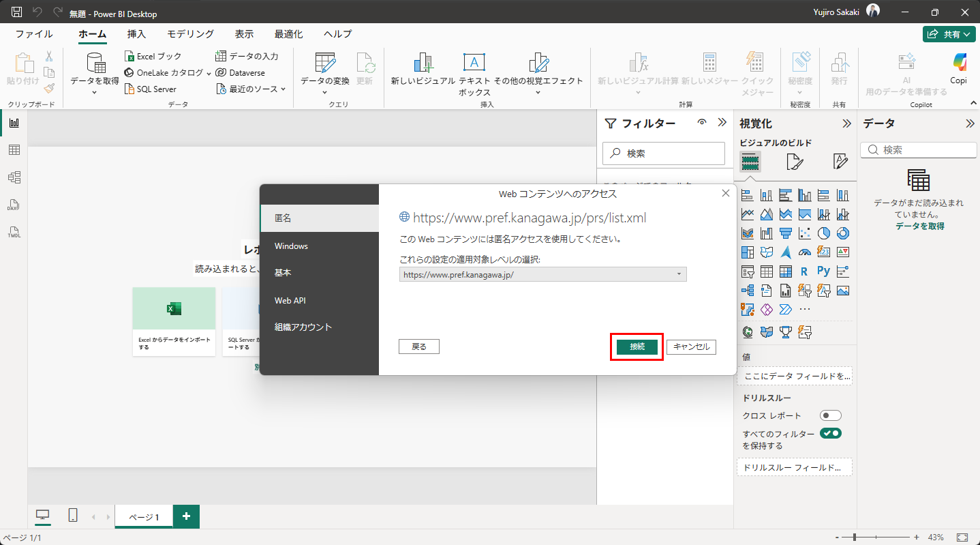Viewport: 980px width, 545px height.
Task: Switch to the 表示 ribbon tab
Action: coord(244,33)
